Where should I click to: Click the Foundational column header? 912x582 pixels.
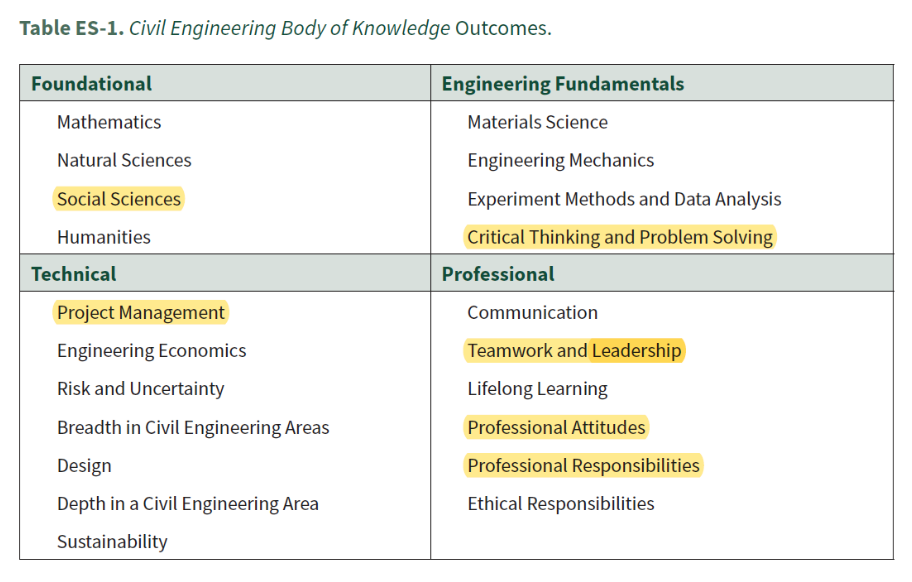tap(225, 83)
